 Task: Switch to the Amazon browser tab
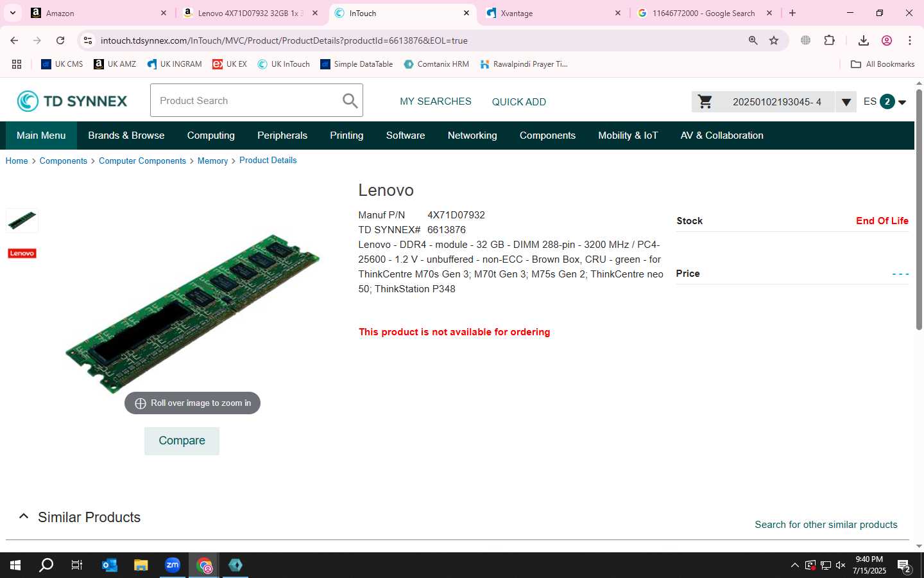click(x=99, y=13)
